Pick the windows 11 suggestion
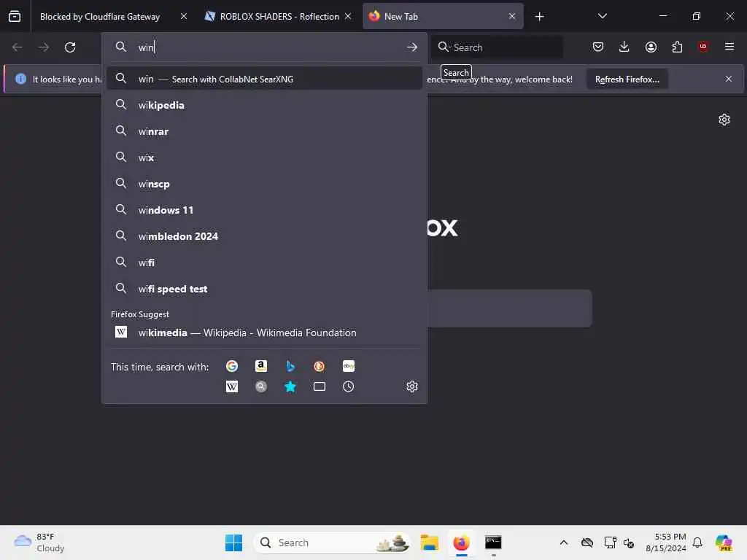The width and height of the screenshot is (747, 560). [x=264, y=210]
